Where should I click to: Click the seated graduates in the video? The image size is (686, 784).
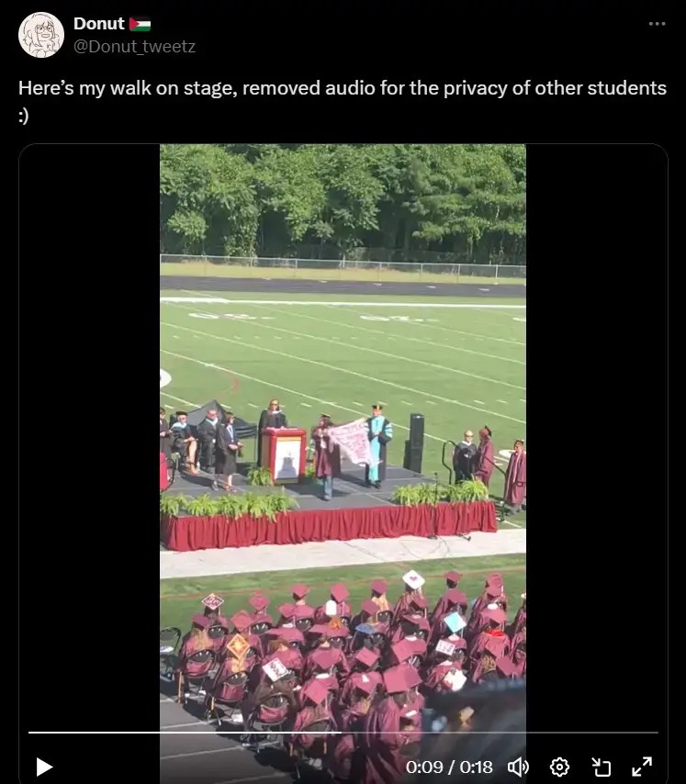tap(345, 660)
